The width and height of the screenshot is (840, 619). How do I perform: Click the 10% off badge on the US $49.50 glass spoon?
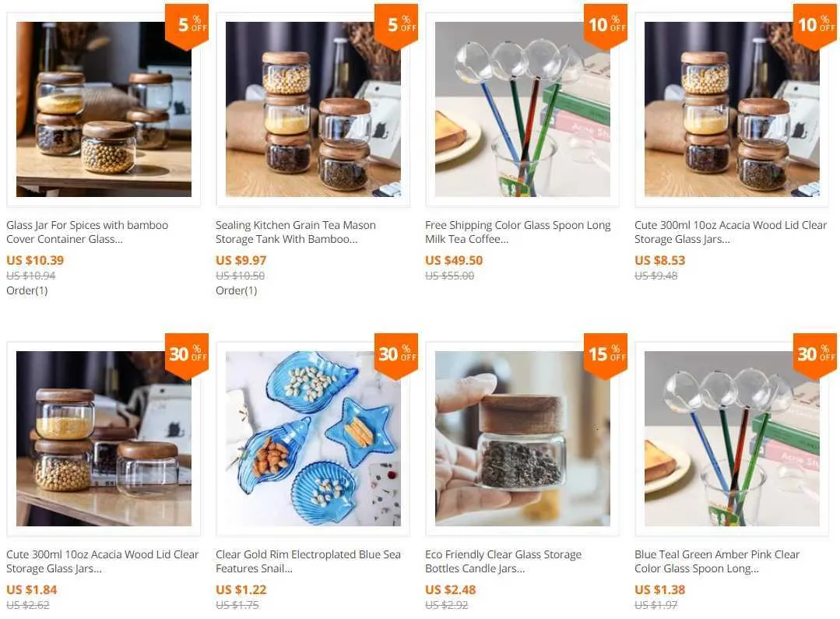tap(606, 26)
